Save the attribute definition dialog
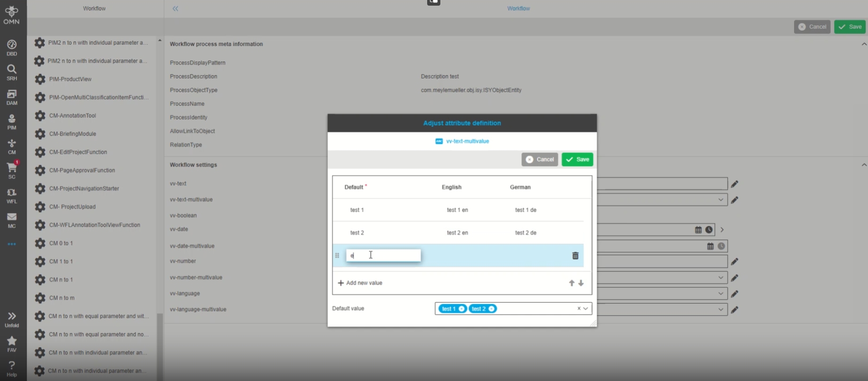 (x=577, y=159)
